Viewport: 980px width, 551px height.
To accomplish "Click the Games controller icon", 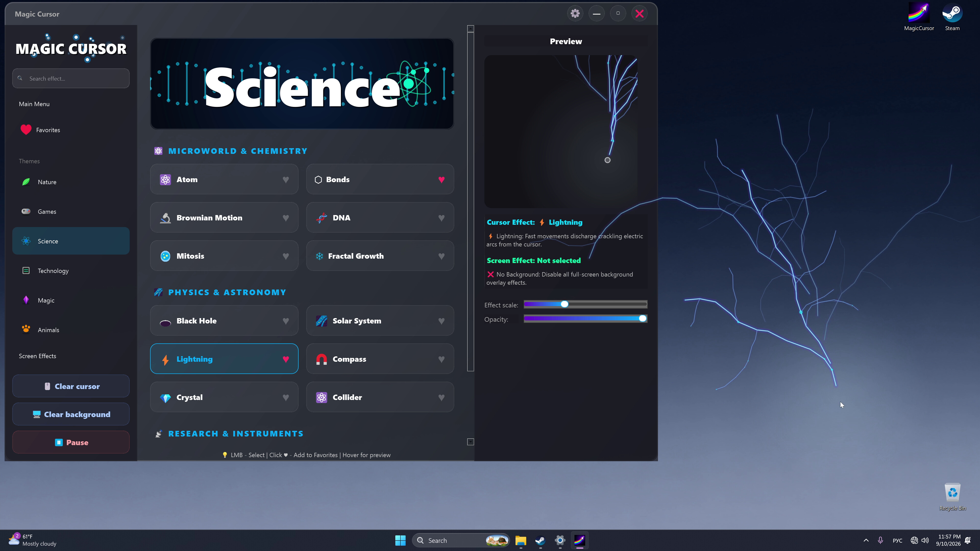I will 26,211.
